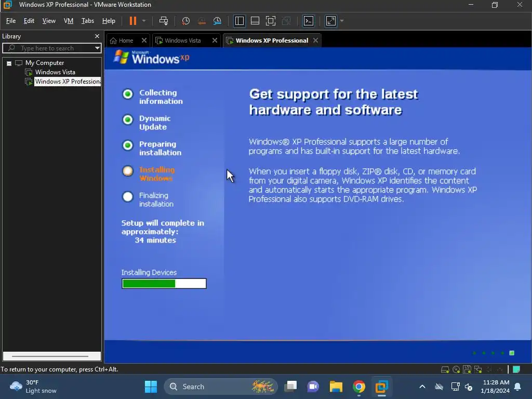
Task: Open Google Chrome from the taskbar
Action: (358, 387)
